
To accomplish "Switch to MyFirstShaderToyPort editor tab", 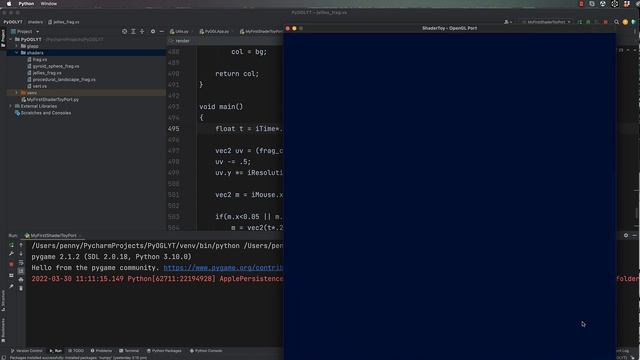I will [261, 31].
